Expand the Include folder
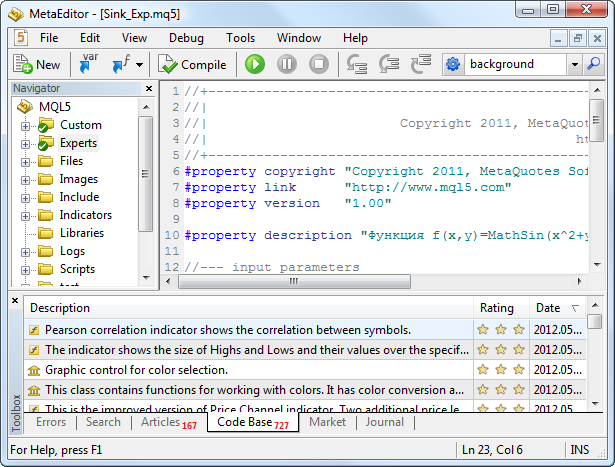Screen dimensions: 615x467 tap(25, 198)
